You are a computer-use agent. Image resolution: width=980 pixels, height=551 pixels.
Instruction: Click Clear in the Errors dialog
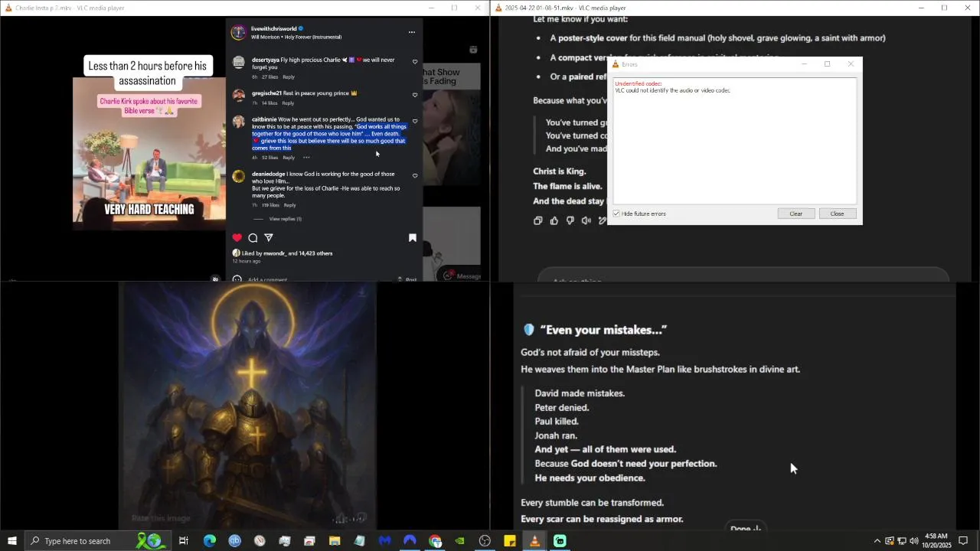[795, 214]
